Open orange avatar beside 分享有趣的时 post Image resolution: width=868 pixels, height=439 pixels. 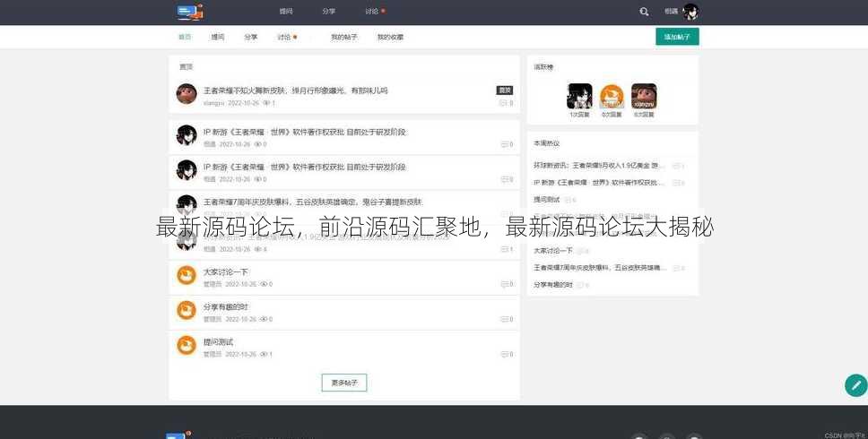click(x=187, y=310)
